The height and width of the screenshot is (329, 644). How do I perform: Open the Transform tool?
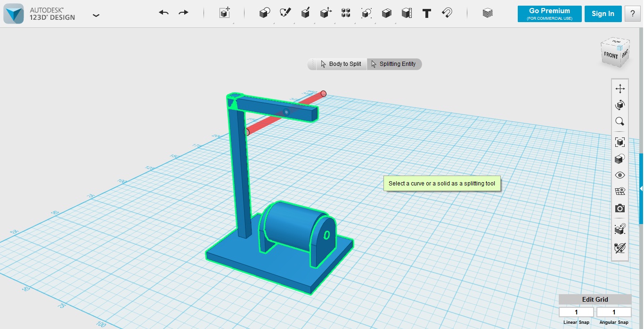(x=225, y=13)
